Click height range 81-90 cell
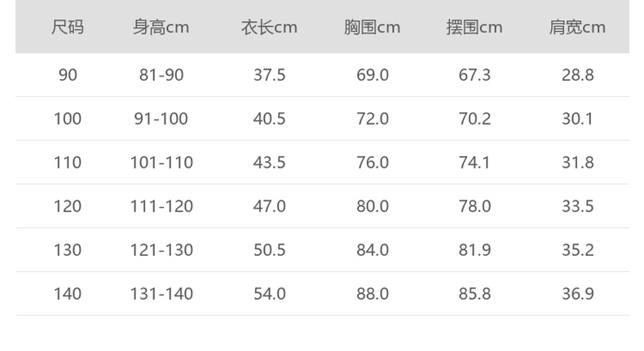644x351 pixels. 161,75
